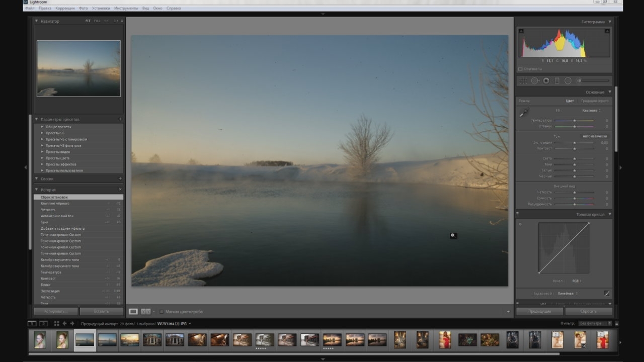Open the white balance Как снято dropdown

[x=591, y=110]
